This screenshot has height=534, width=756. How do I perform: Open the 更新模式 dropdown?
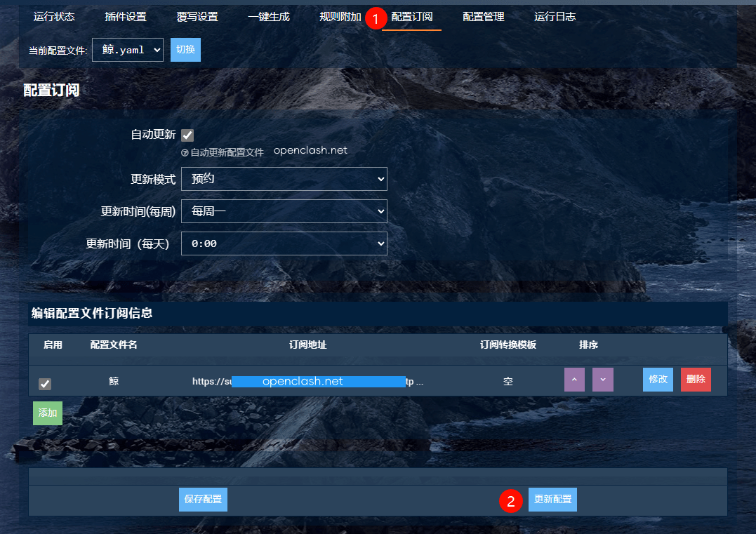point(284,179)
